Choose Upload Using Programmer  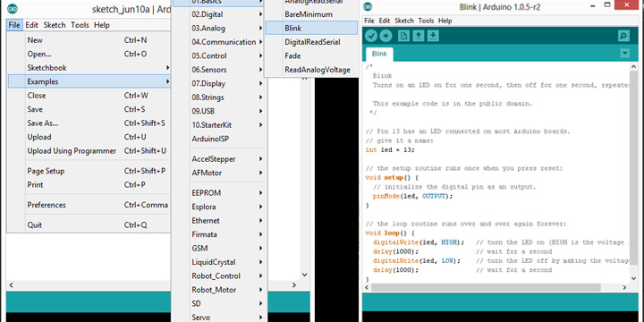(x=89, y=151)
